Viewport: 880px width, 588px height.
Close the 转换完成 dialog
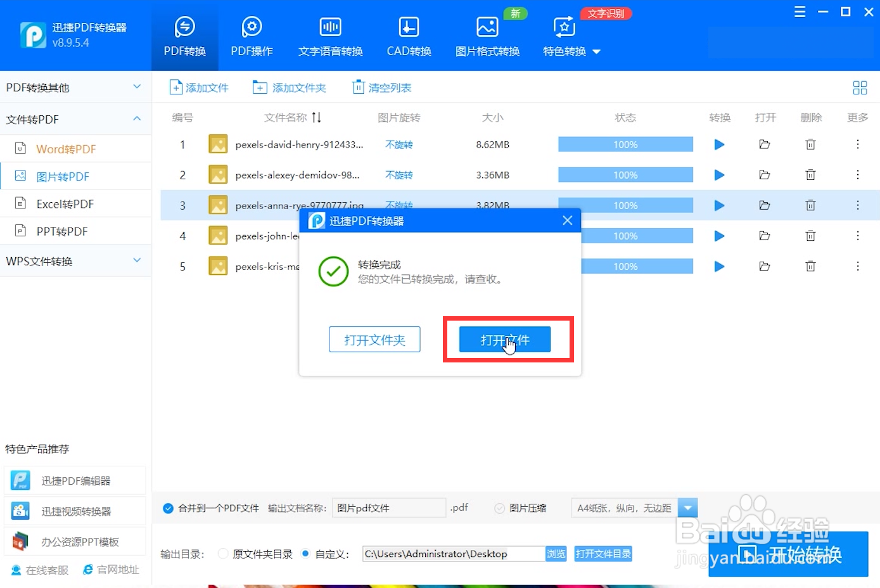point(567,220)
